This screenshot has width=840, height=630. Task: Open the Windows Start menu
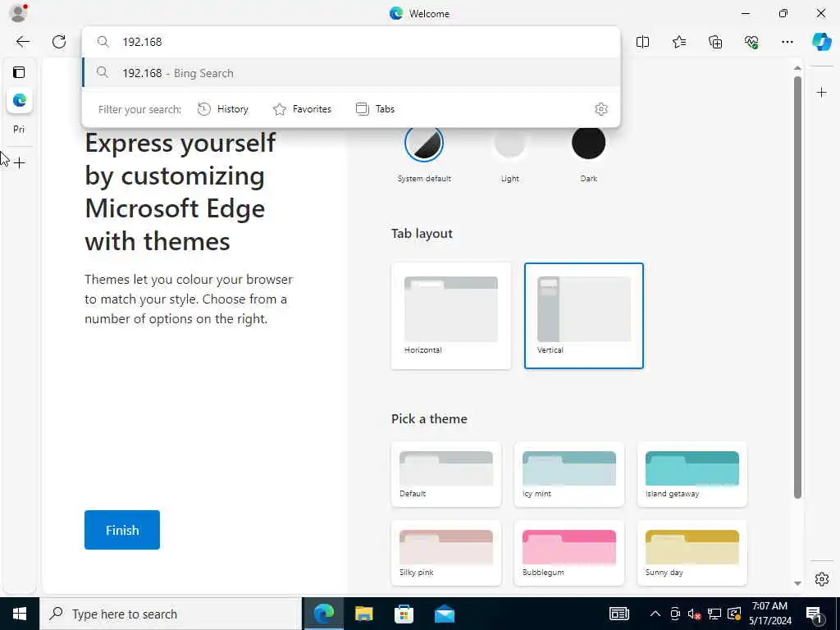tap(20, 614)
